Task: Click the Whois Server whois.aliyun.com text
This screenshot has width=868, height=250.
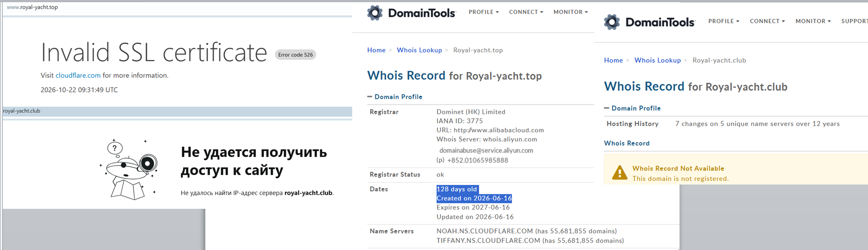Action: click(x=487, y=139)
